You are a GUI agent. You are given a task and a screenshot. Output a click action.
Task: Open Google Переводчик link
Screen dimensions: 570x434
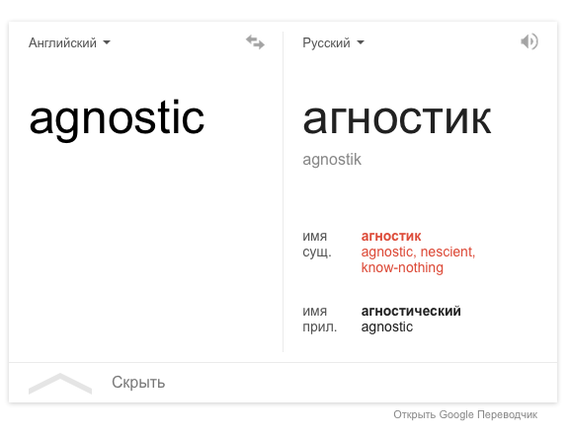pos(465,414)
